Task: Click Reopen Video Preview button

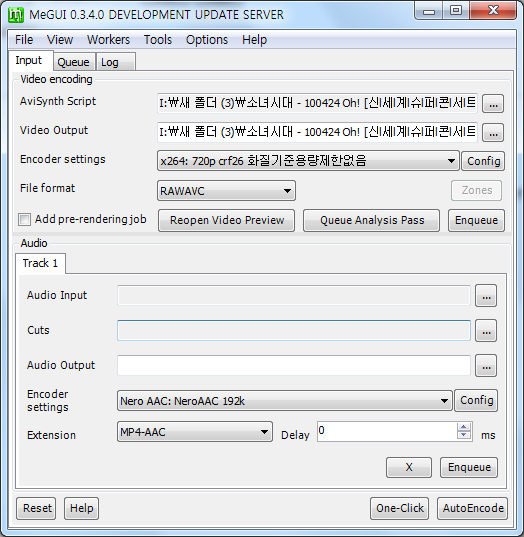Action: (x=226, y=220)
